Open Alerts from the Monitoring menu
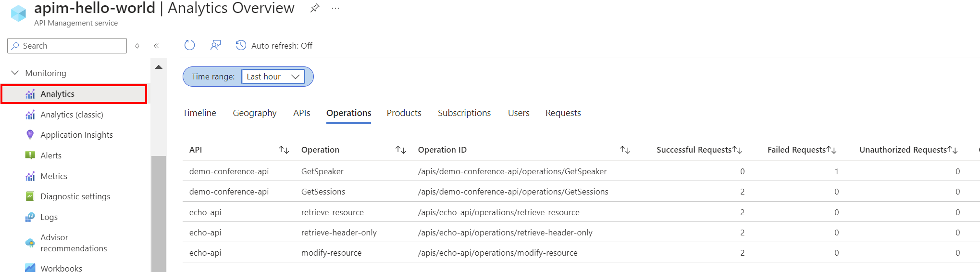 (51, 155)
